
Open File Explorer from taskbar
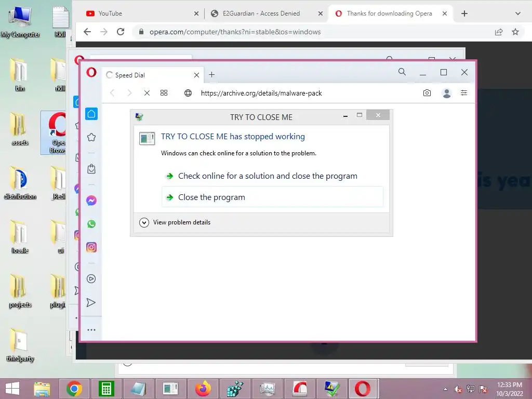[x=42, y=389]
